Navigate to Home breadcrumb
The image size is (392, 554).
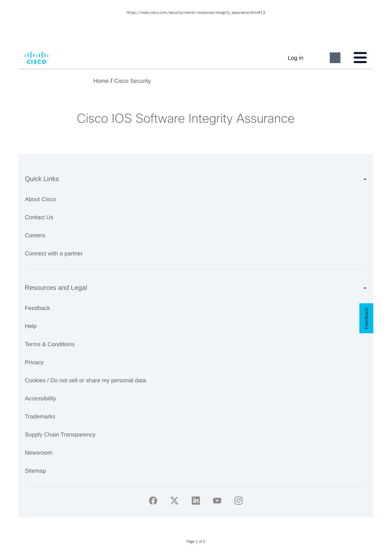(101, 81)
